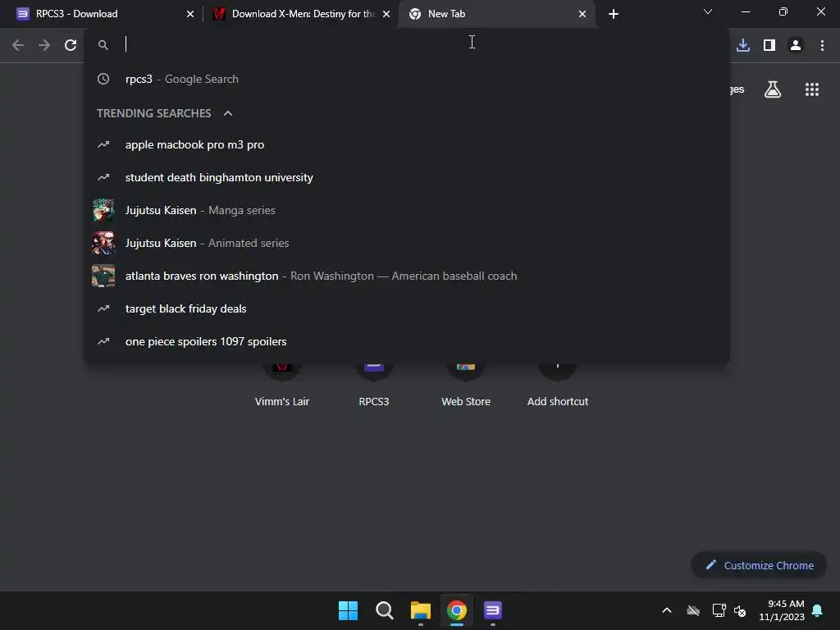The image size is (840, 630).
Task: Click the Chrome taskbar icon
Action: pos(456,610)
